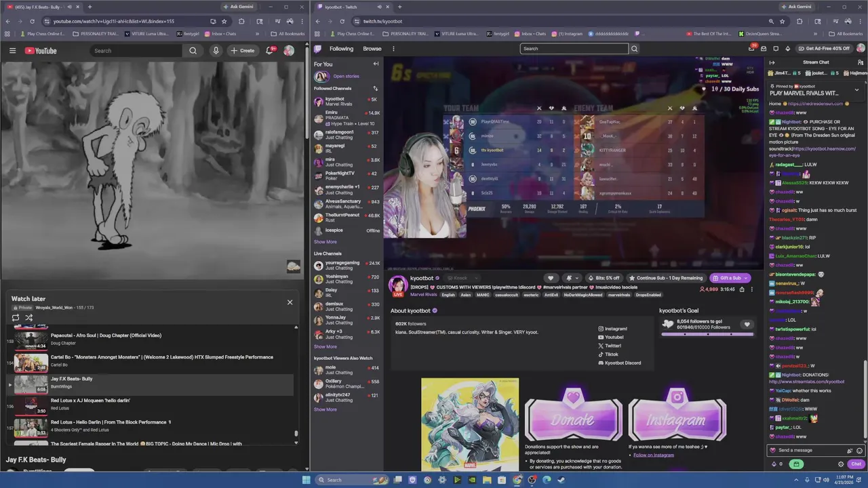The height and width of the screenshot is (488, 868).
Task: Open the YouTube hamburger guide menu
Action: [12, 51]
